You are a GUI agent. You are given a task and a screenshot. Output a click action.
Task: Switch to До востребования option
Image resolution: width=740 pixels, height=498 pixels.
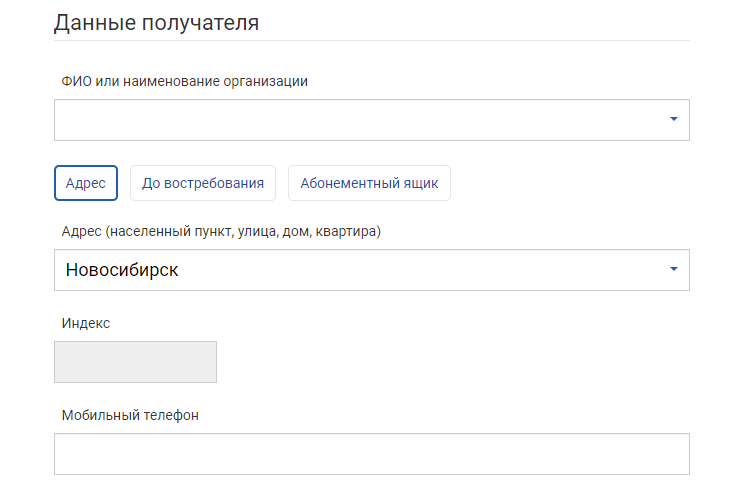point(203,183)
